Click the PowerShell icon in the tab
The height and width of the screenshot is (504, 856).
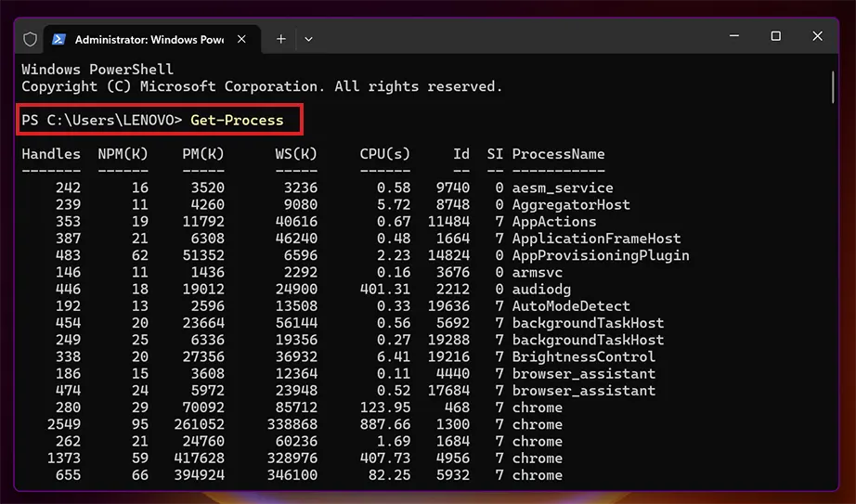(x=59, y=39)
